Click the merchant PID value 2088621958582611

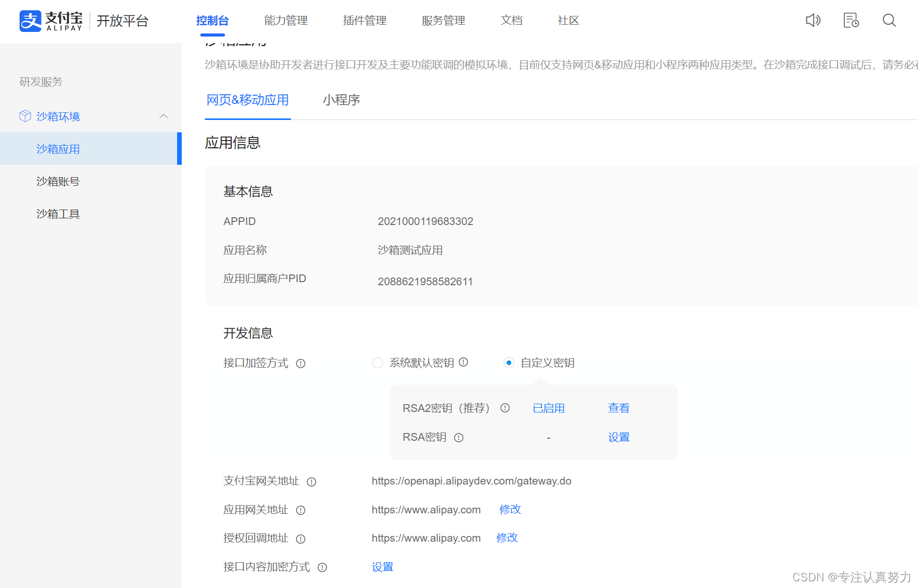click(x=425, y=282)
